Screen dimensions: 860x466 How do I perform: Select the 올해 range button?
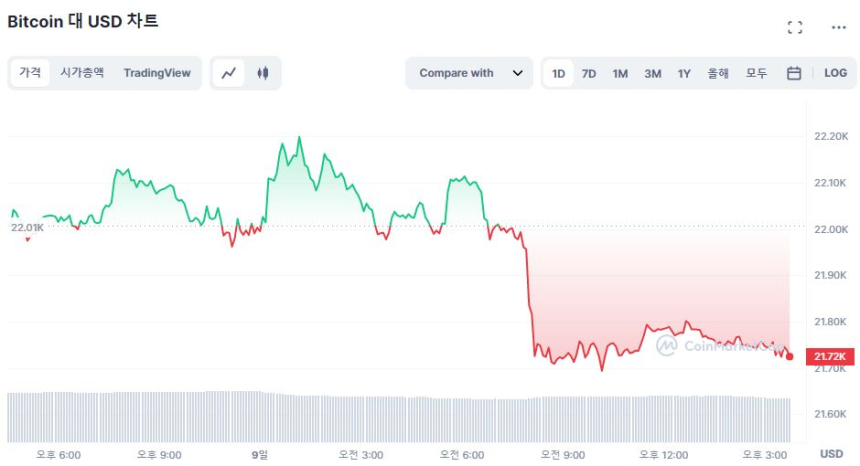(x=718, y=73)
